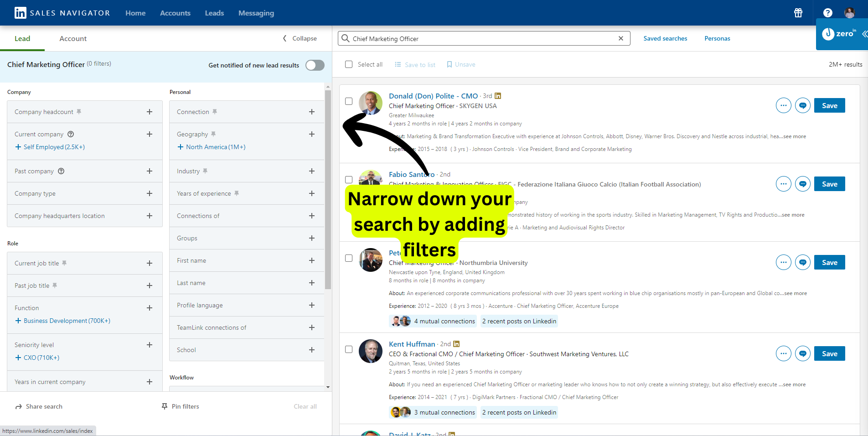This screenshot has height=436, width=868.
Task: Add Business Development function filter
Action: pos(63,321)
